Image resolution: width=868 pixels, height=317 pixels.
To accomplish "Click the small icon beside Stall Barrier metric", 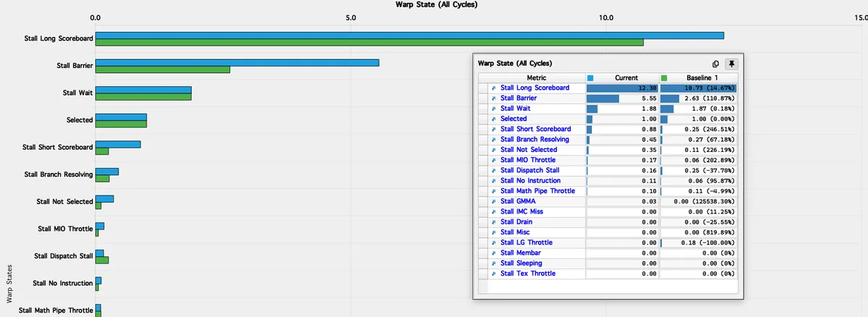I will pos(494,98).
